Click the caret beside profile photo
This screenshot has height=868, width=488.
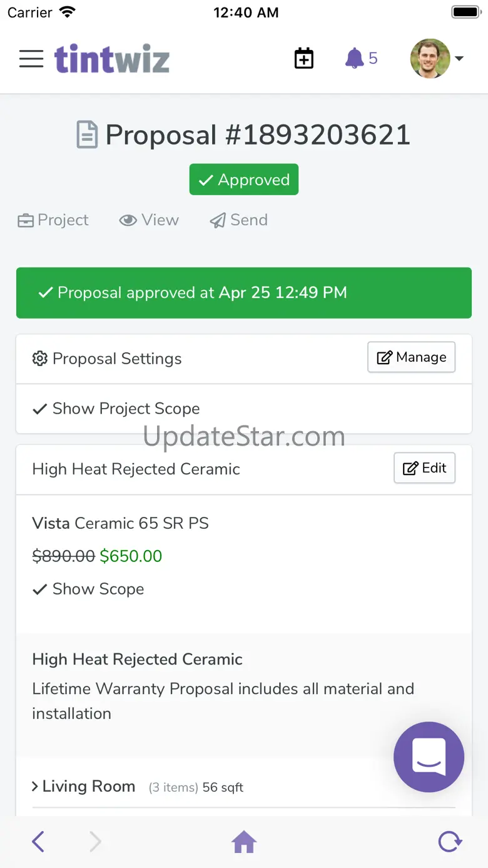(x=459, y=59)
